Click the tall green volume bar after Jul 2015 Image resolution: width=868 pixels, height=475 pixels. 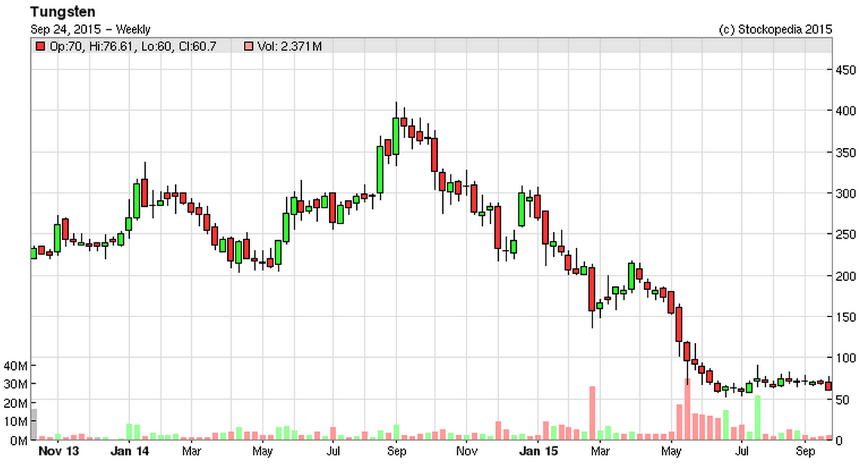758,418
